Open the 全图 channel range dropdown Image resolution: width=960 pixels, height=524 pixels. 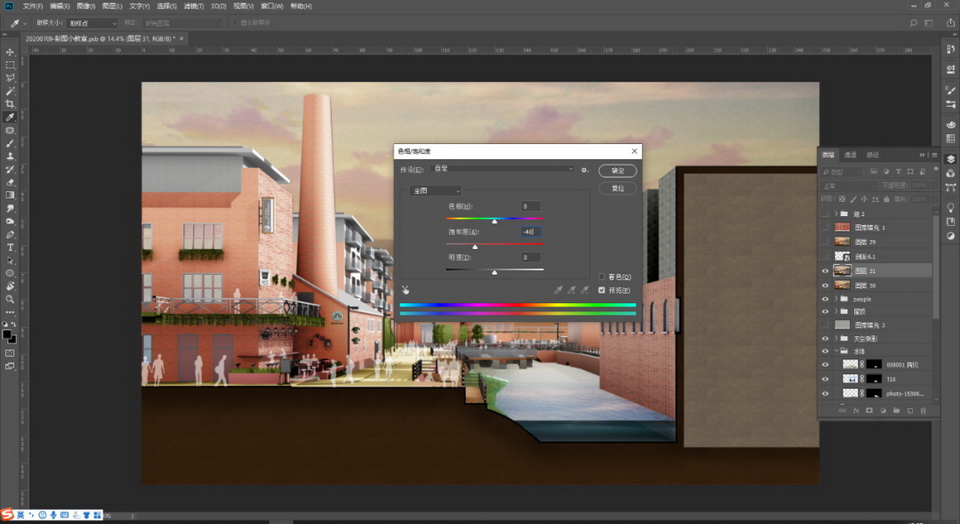click(435, 190)
